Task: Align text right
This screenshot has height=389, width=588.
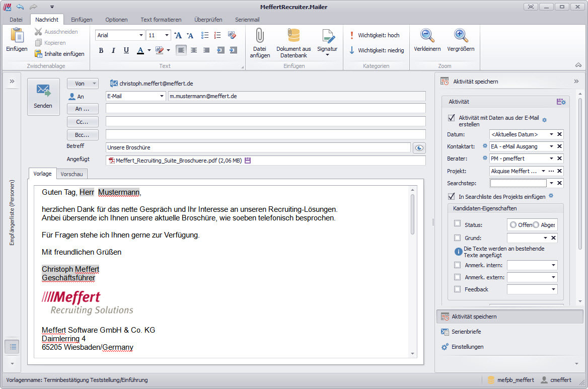Action: tap(206, 50)
